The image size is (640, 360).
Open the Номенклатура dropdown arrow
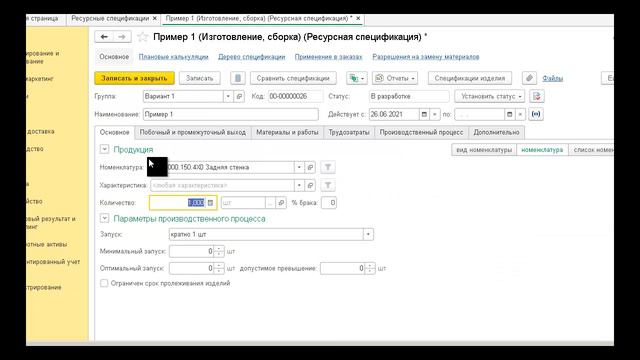point(299,167)
